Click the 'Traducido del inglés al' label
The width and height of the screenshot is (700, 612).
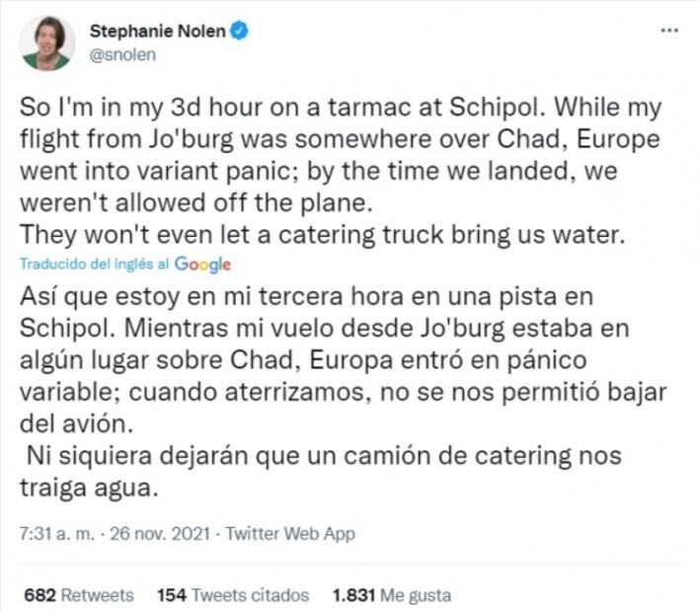(97, 265)
